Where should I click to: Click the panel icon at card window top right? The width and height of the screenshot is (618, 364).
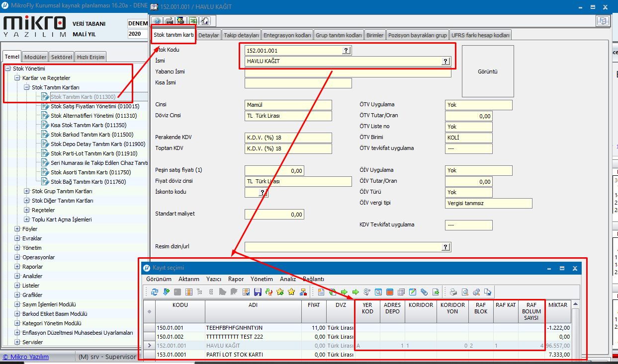click(603, 21)
